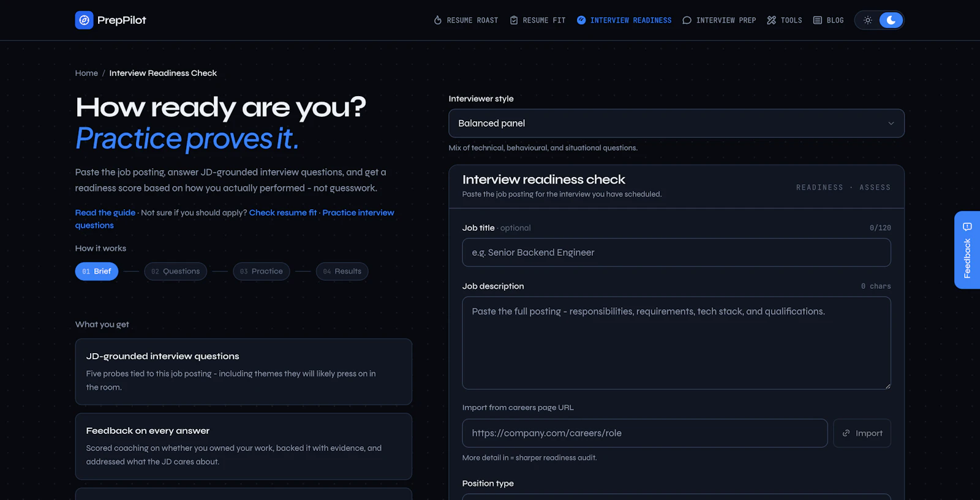Click the Practice proves it heading
980x500 pixels.
click(187, 139)
